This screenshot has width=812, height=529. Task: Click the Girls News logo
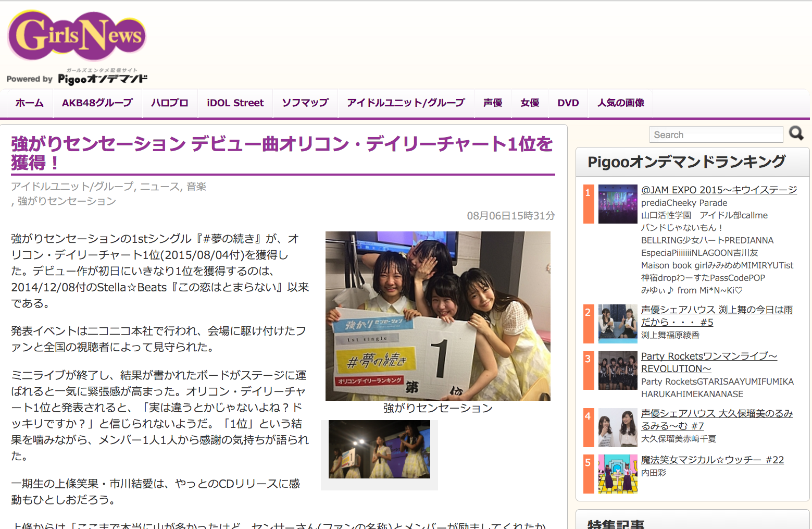(77, 36)
